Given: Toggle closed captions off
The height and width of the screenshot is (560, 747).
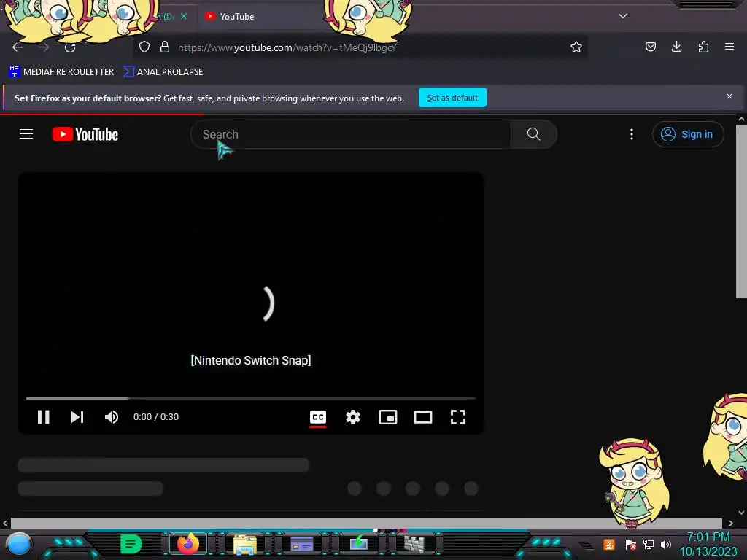Looking at the screenshot, I should pos(318,417).
